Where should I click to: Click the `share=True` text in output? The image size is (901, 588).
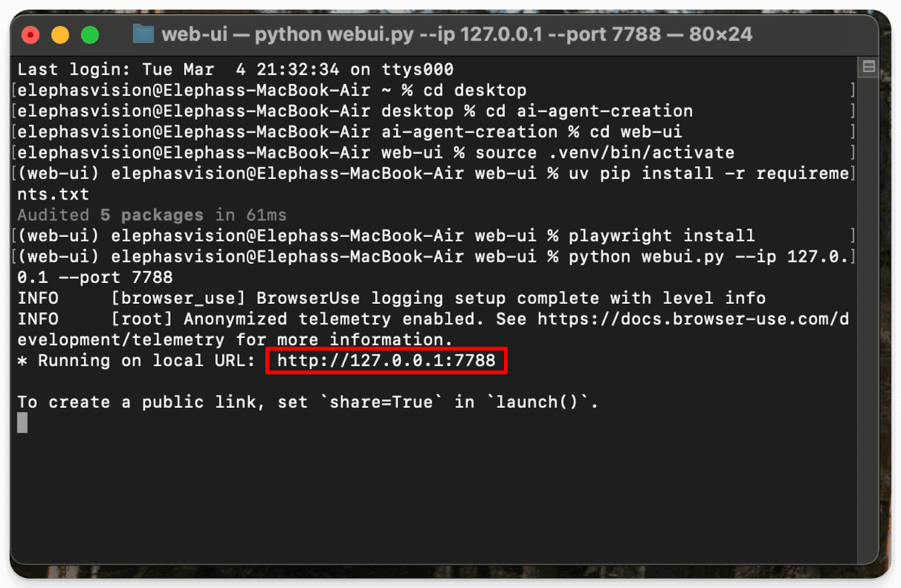click(x=381, y=402)
